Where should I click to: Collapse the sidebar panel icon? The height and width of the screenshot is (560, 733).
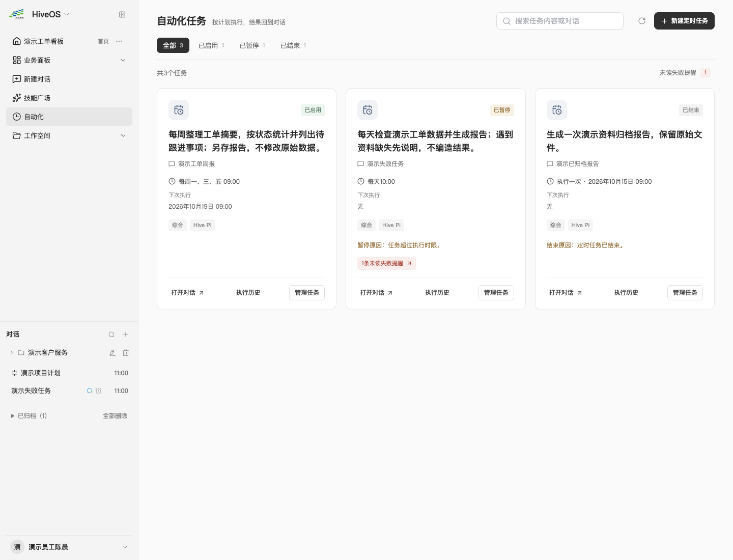[122, 14]
